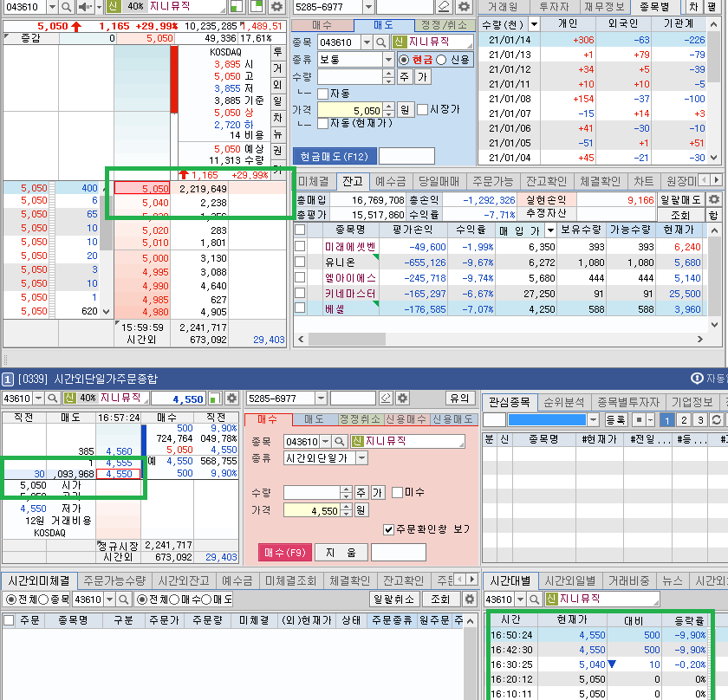
Task: Click the stock search magnifier beside code 043610
Action: (65, 7)
